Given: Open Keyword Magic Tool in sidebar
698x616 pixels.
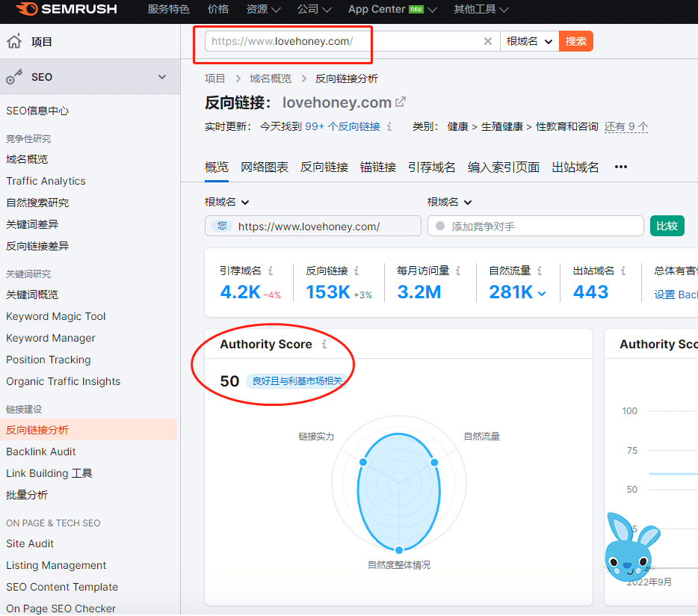Looking at the screenshot, I should coord(55,316).
